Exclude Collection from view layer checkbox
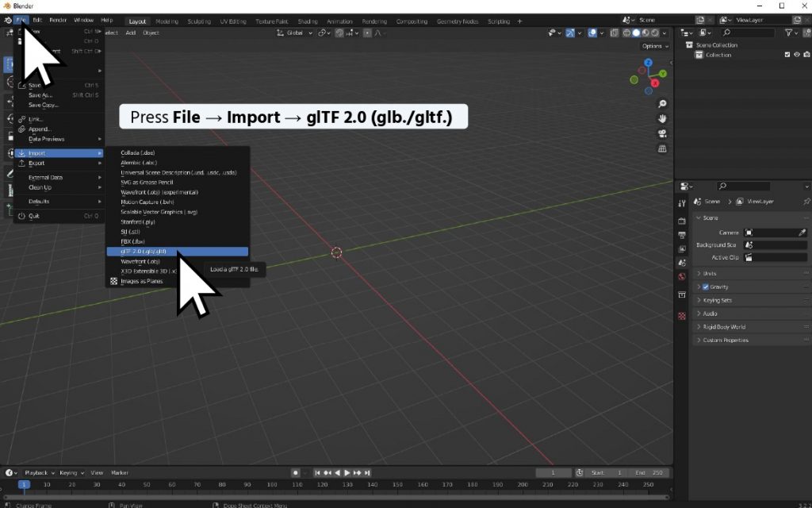Viewport: 812px width, 508px height. [x=787, y=55]
